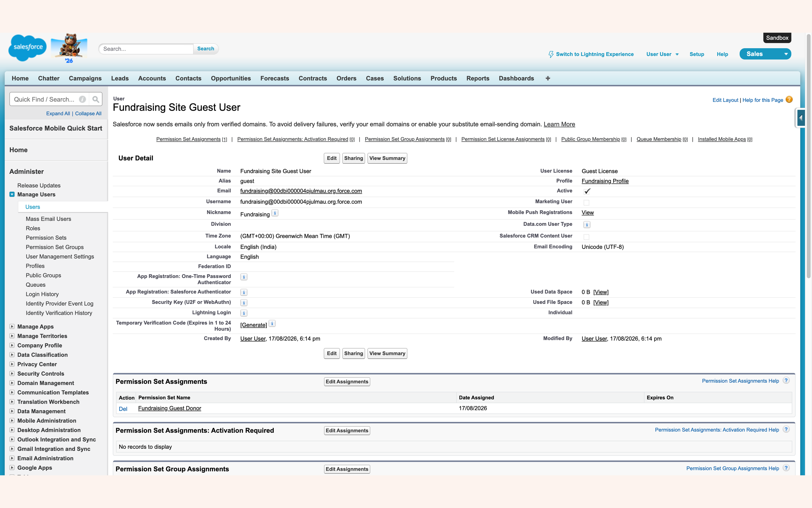
Task: Expand the Domain Management node
Action: pos(12,383)
